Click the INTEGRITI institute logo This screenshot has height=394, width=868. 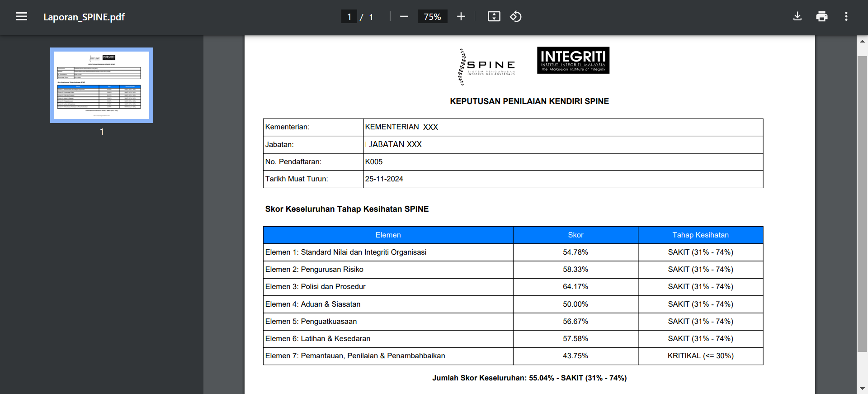(x=573, y=60)
